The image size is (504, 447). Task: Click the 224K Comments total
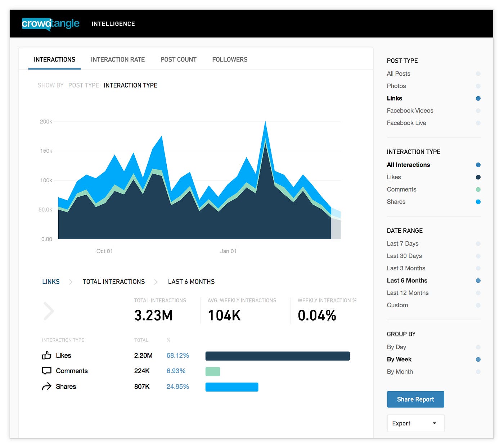[142, 371]
